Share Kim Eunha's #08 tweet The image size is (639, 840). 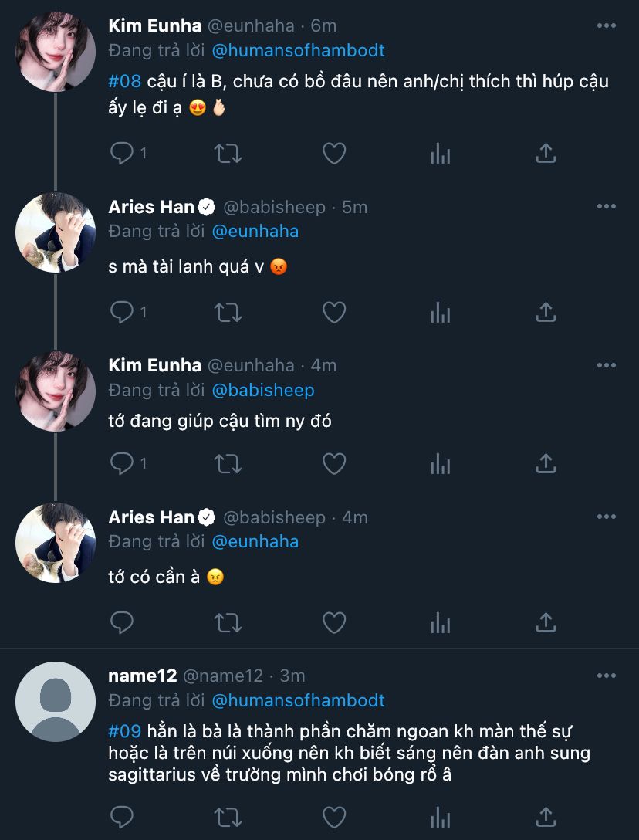tap(546, 154)
